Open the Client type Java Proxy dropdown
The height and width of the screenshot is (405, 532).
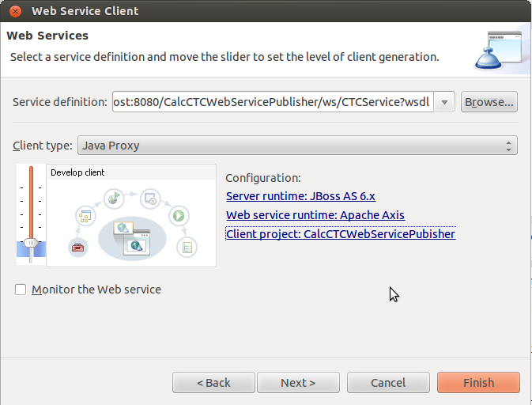[297, 146]
